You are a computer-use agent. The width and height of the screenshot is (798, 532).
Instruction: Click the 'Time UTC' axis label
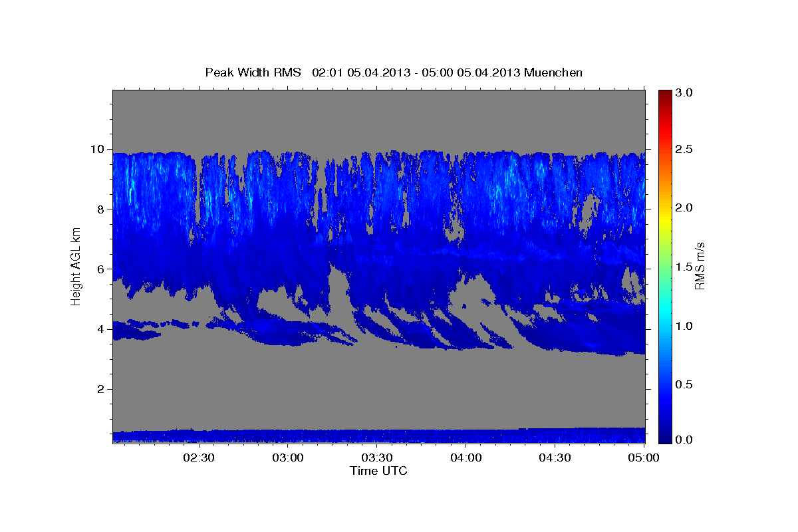[378, 471]
